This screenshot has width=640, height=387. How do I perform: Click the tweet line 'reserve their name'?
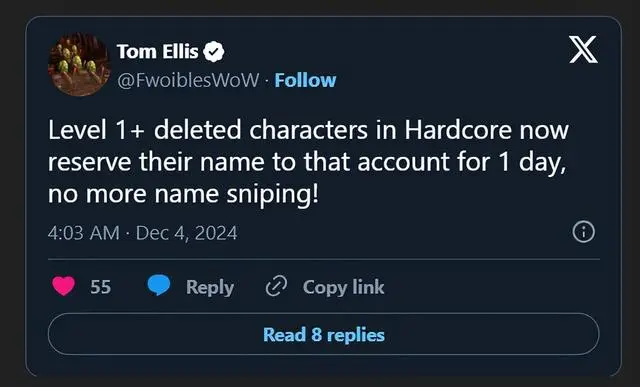(307, 162)
